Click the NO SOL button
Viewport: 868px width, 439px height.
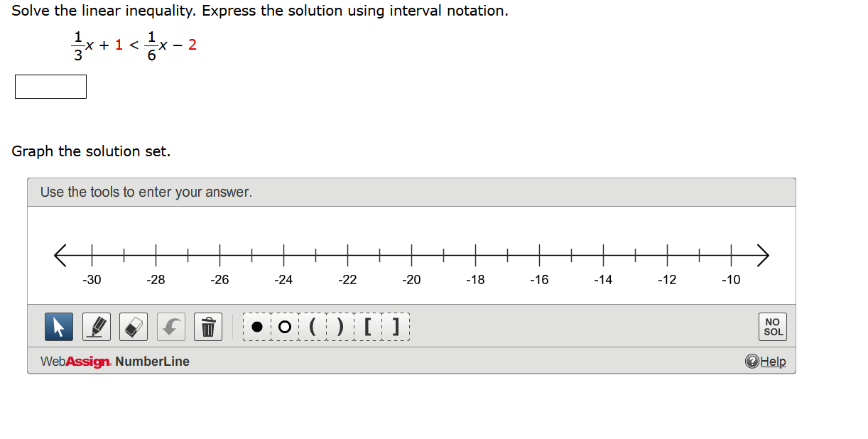pos(771,326)
